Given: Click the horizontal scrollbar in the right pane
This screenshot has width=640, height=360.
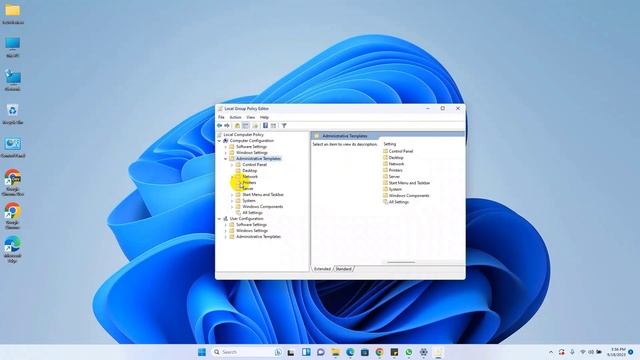Looking at the screenshot, I should click(401, 262).
